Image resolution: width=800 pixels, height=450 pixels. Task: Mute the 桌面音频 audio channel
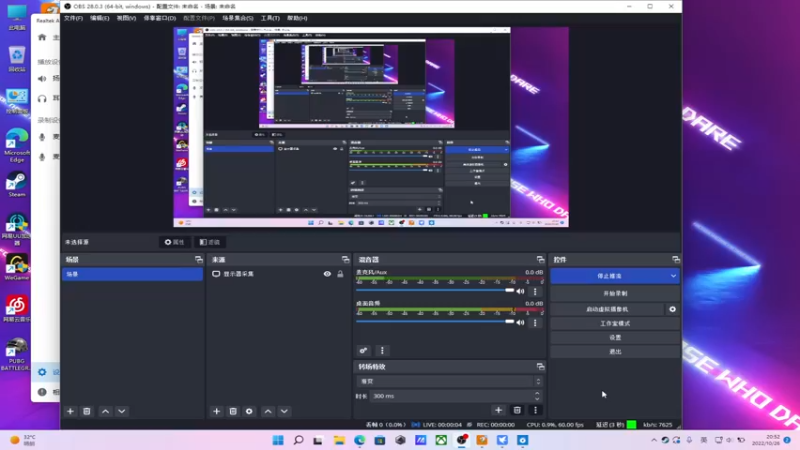(520, 322)
